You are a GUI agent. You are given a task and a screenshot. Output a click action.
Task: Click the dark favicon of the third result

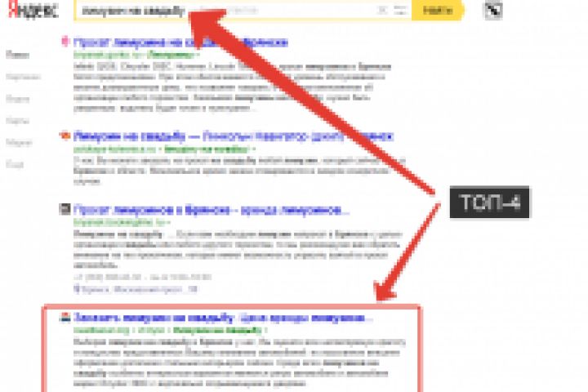tap(65, 209)
